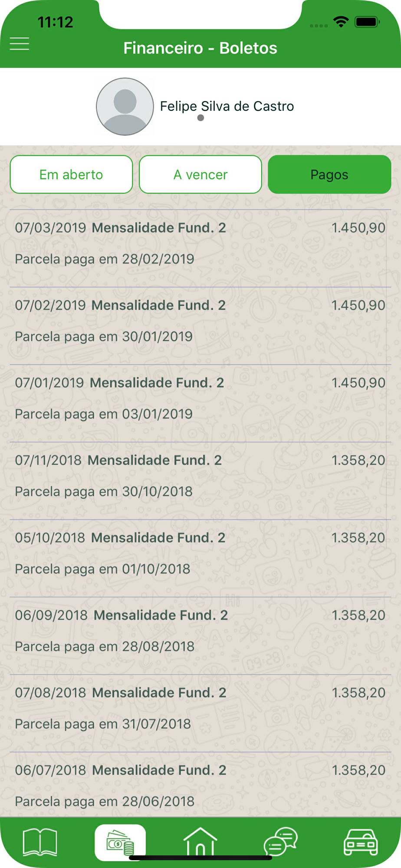Tap the Wi-Fi status icon
This screenshot has height=868, width=401.
tap(341, 22)
